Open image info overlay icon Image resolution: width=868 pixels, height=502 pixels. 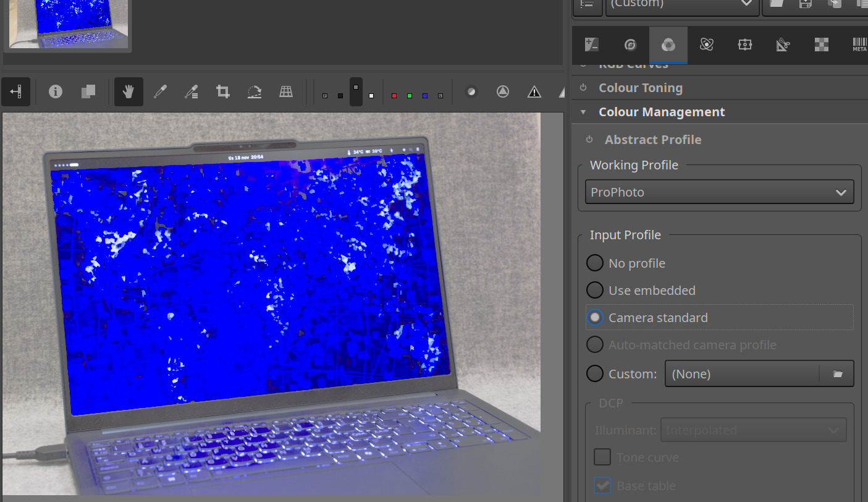click(56, 92)
